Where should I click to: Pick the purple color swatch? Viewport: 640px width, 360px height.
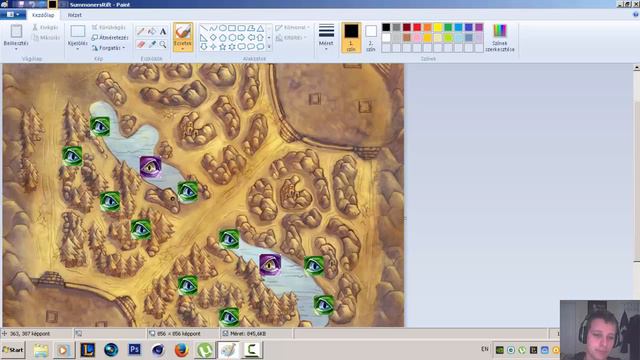click(479, 27)
